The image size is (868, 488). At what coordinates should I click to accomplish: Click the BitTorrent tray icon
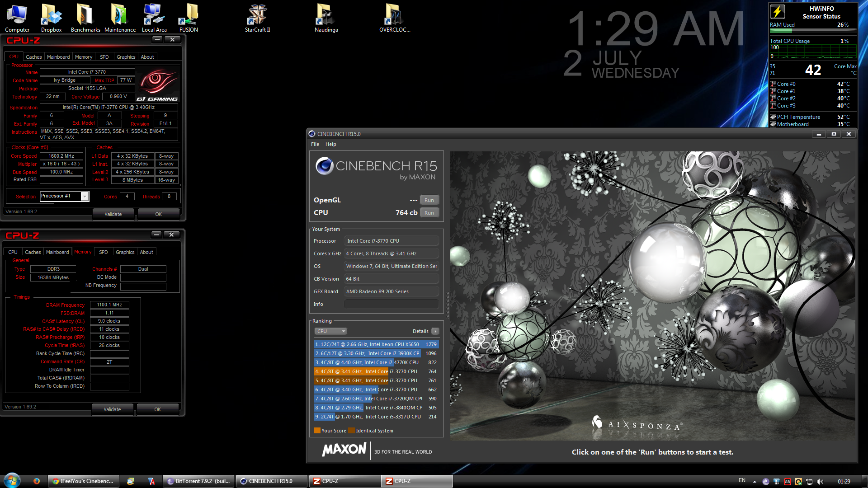click(x=765, y=482)
